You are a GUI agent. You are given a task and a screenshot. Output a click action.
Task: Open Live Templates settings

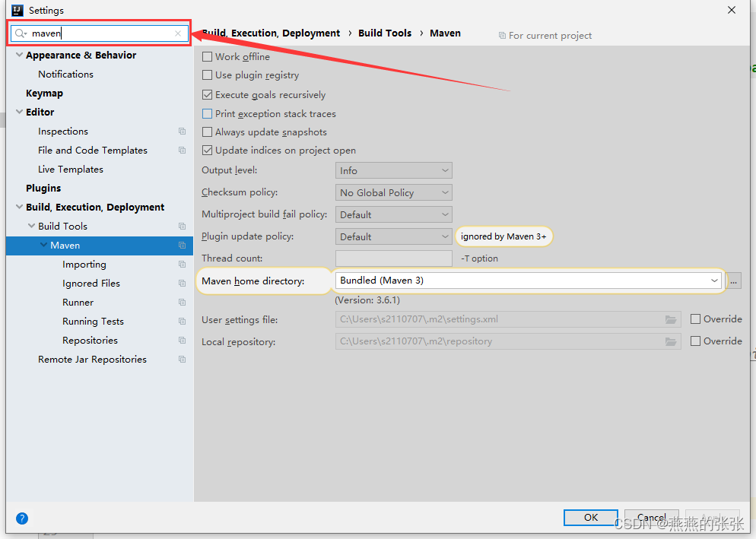coord(71,170)
